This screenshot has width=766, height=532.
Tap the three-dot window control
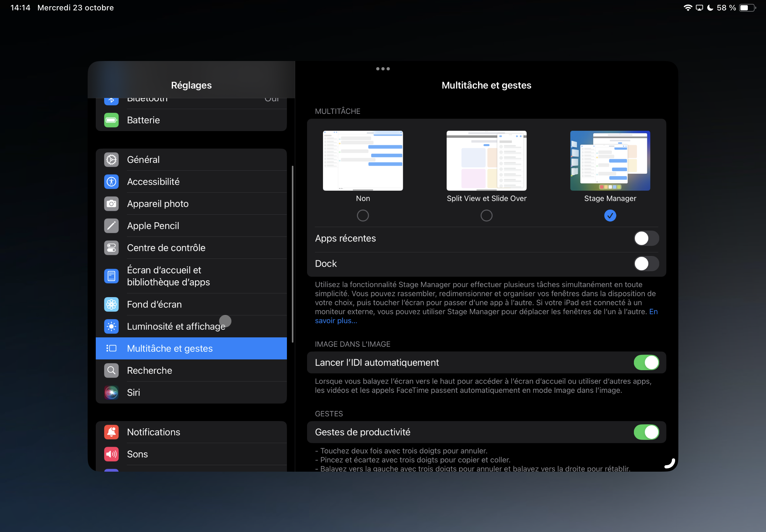click(x=383, y=69)
